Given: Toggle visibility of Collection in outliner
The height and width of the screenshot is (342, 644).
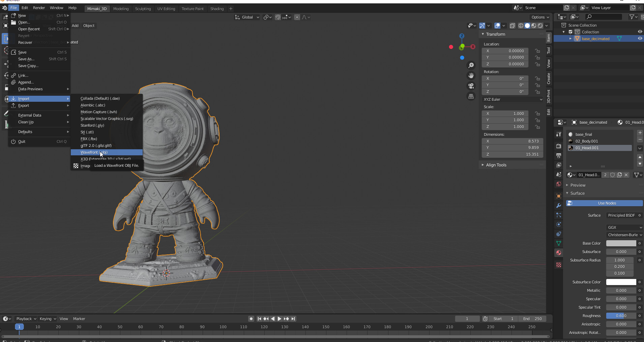Looking at the screenshot, I should click(640, 32).
